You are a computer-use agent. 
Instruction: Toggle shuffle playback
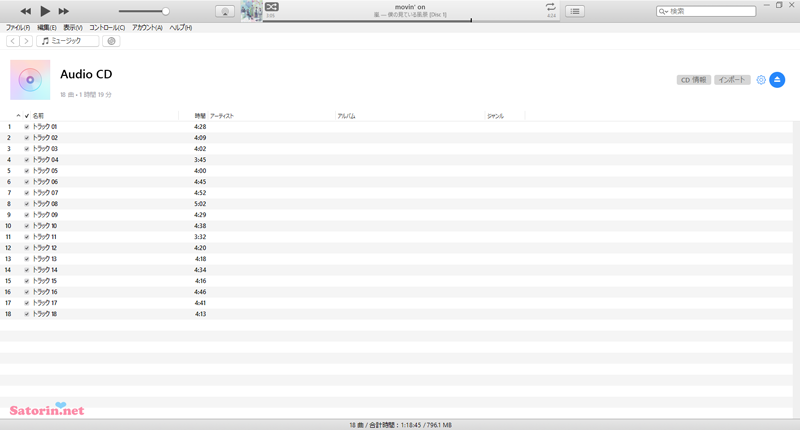tap(271, 7)
